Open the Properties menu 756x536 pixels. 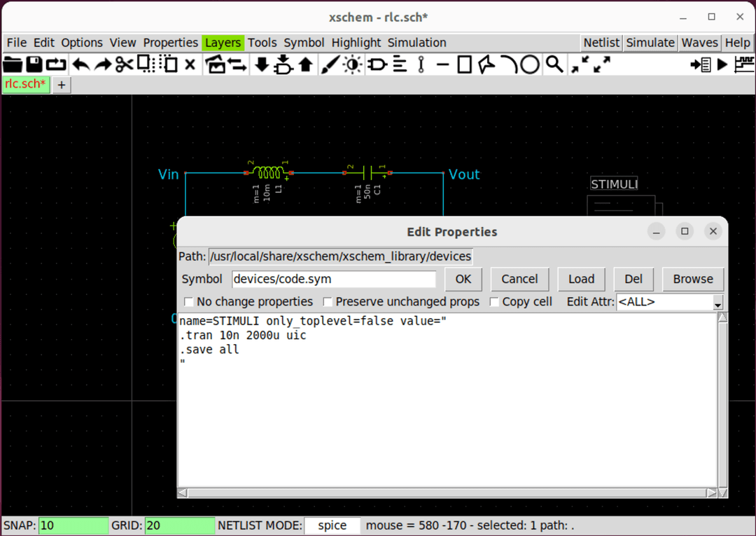coord(171,43)
